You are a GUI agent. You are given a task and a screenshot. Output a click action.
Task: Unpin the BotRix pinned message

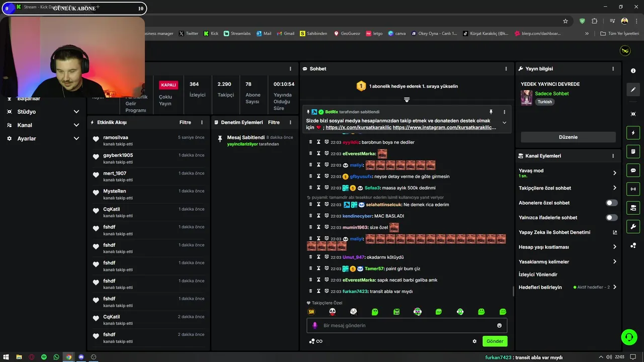click(x=491, y=112)
